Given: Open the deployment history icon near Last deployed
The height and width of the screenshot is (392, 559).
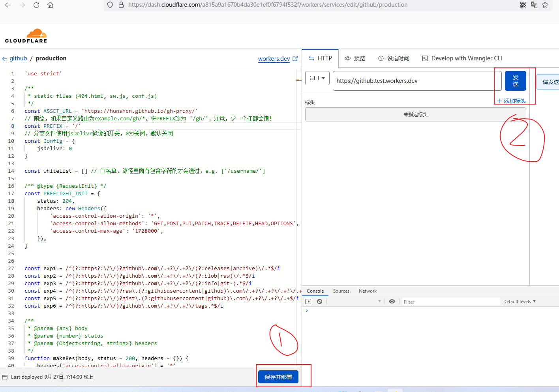Looking at the screenshot, I should click(5, 377).
